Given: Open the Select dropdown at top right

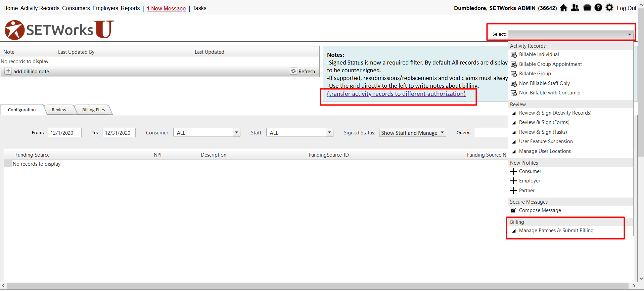Looking at the screenshot, I should (x=570, y=34).
